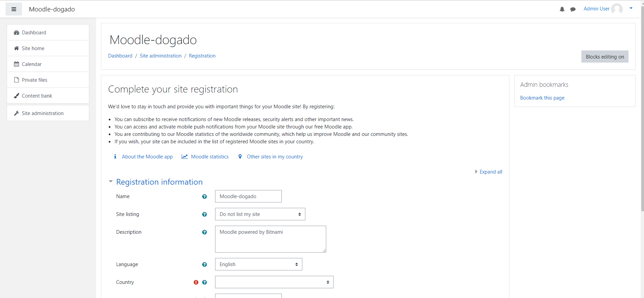The height and width of the screenshot is (298, 644).
Task: Click the Site administration wrench icon
Action: [16, 113]
